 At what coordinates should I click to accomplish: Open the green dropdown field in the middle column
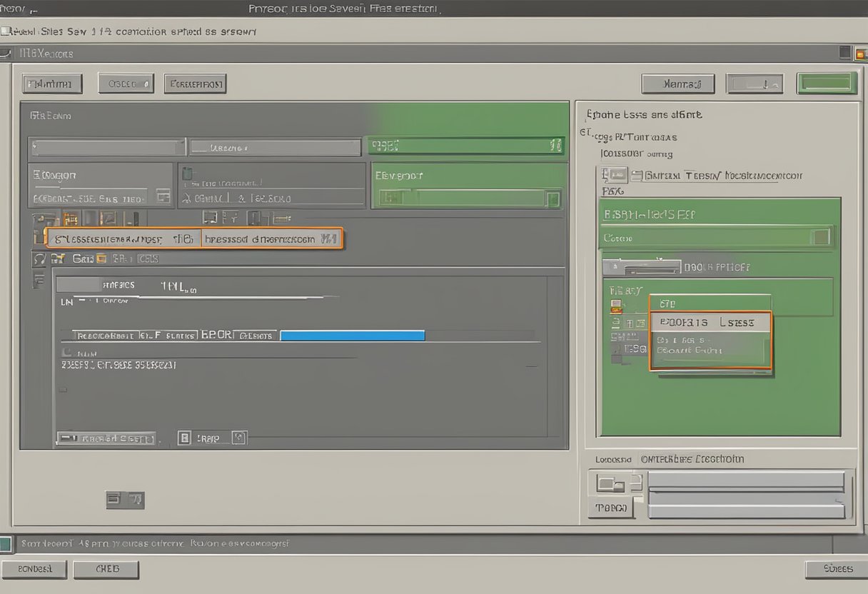468,198
